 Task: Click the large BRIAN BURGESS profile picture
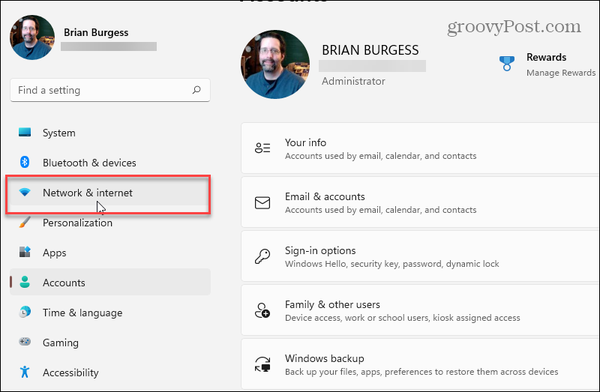[x=275, y=64]
